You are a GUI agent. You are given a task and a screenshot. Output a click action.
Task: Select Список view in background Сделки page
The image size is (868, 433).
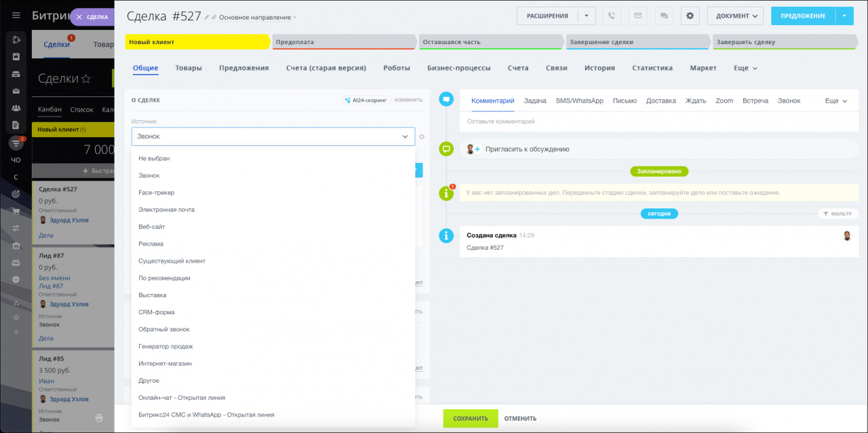pyautogui.click(x=81, y=109)
